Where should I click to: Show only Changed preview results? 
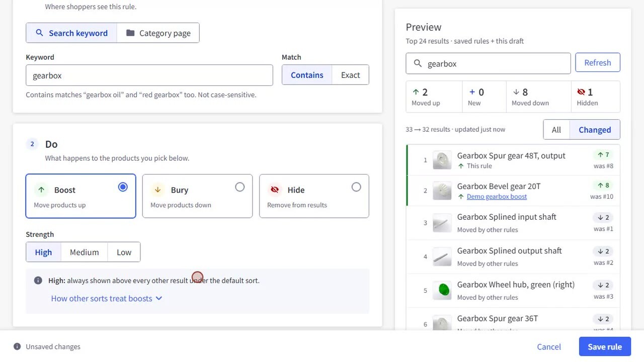[x=595, y=130]
